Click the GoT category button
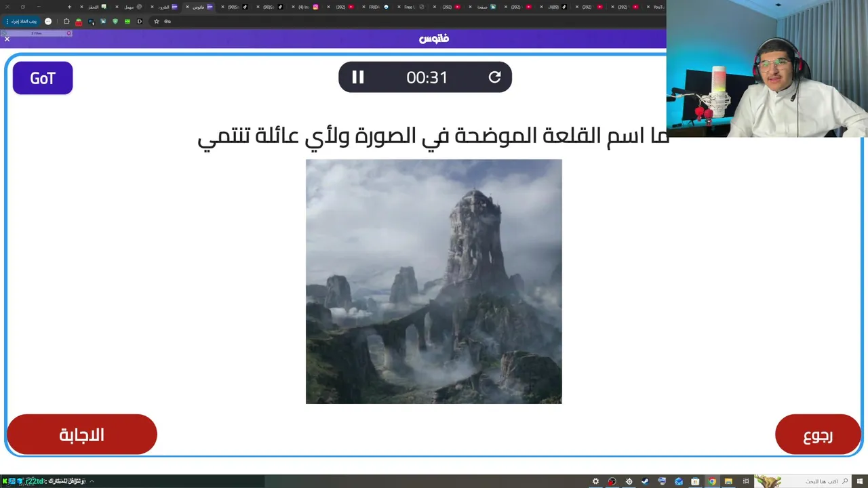 click(43, 78)
